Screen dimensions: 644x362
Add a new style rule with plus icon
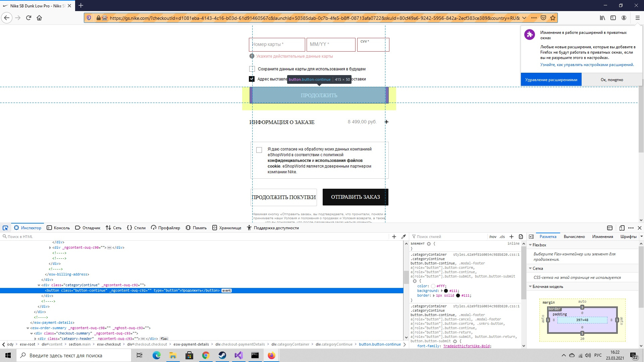point(512,237)
